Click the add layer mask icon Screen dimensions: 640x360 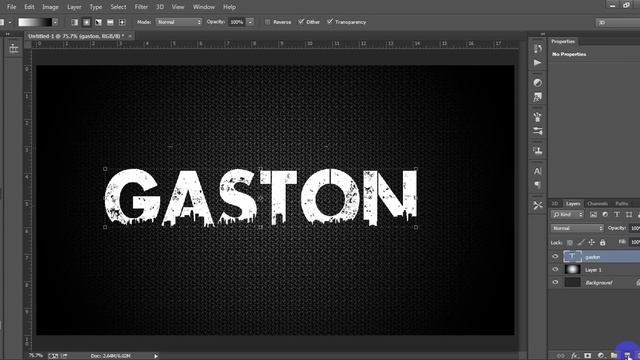click(x=587, y=356)
